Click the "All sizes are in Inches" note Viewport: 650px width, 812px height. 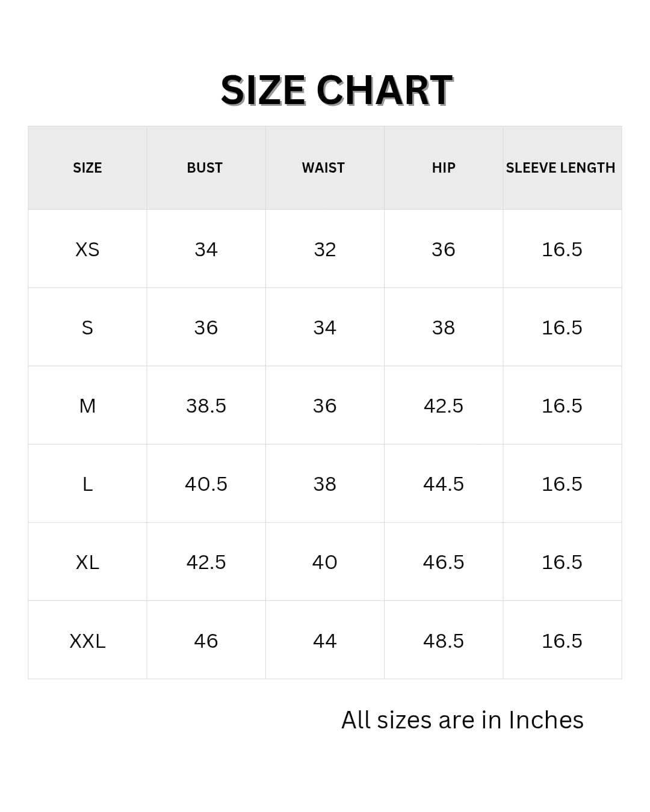coord(462,720)
